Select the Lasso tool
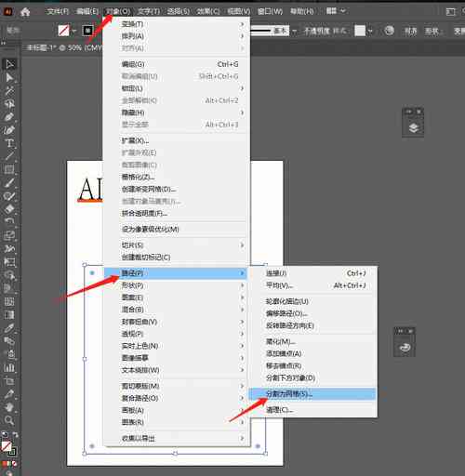The height and width of the screenshot is (476, 465). tap(9, 104)
